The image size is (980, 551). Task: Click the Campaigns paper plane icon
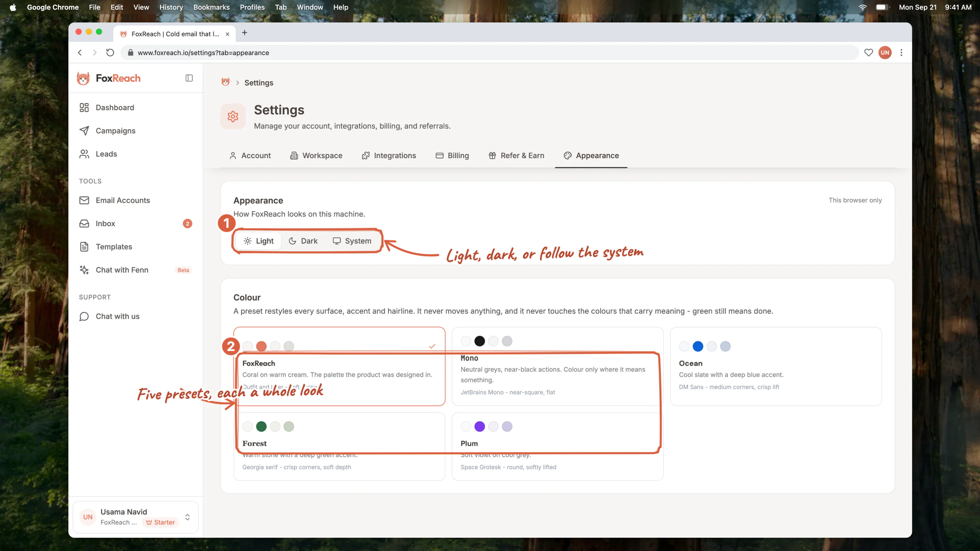(84, 131)
